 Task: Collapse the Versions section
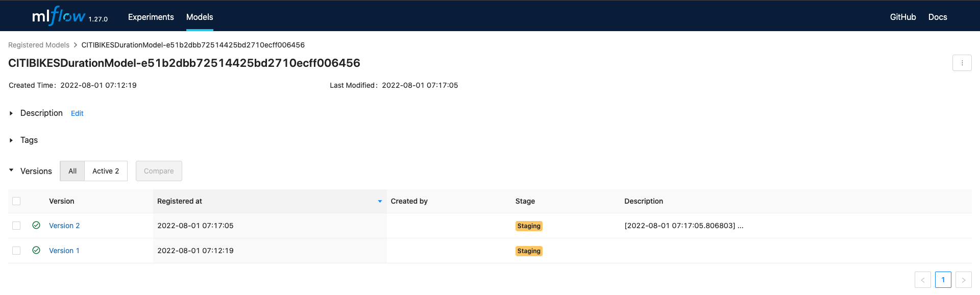(11, 170)
